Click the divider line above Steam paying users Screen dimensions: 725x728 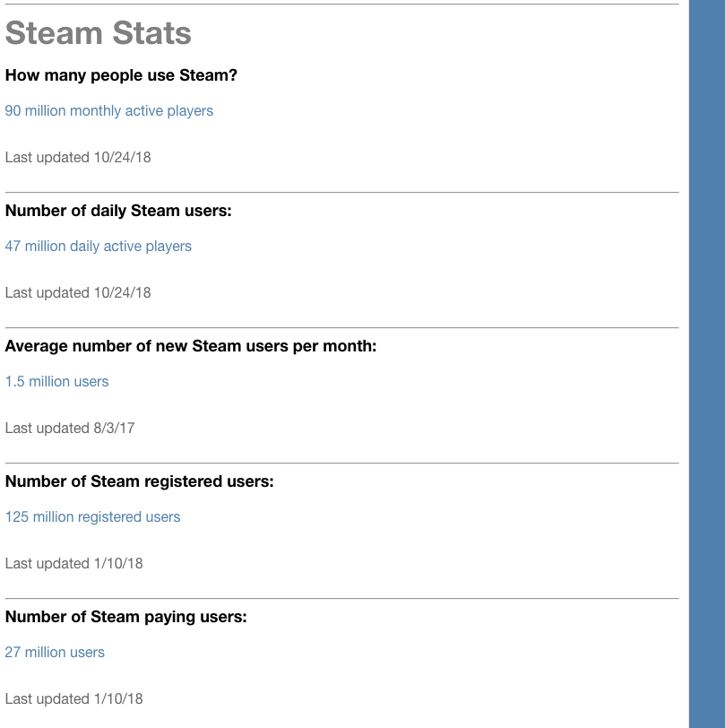tap(342, 599)
